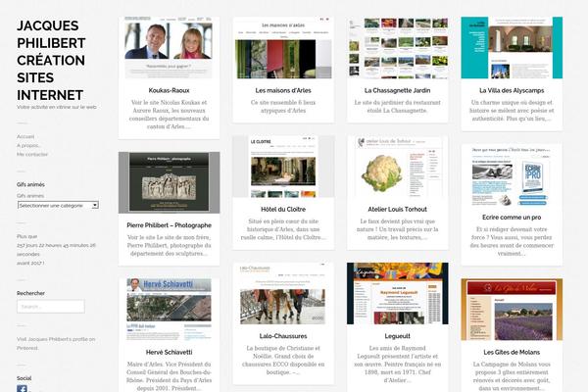Open the Les maisons d'Arles thumbnail
This screenshot has width=588, height=392.
(x=283, y=48)
